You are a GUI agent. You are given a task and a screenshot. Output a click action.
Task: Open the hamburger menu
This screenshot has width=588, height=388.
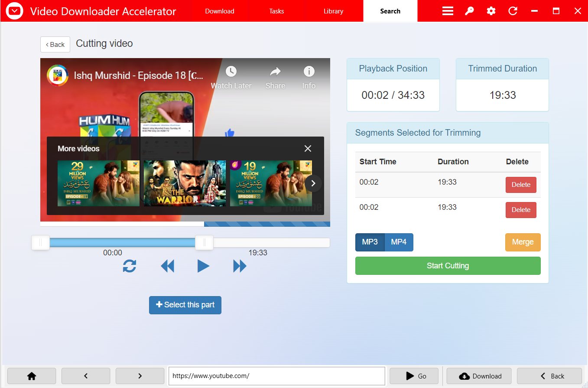[448, 11]
